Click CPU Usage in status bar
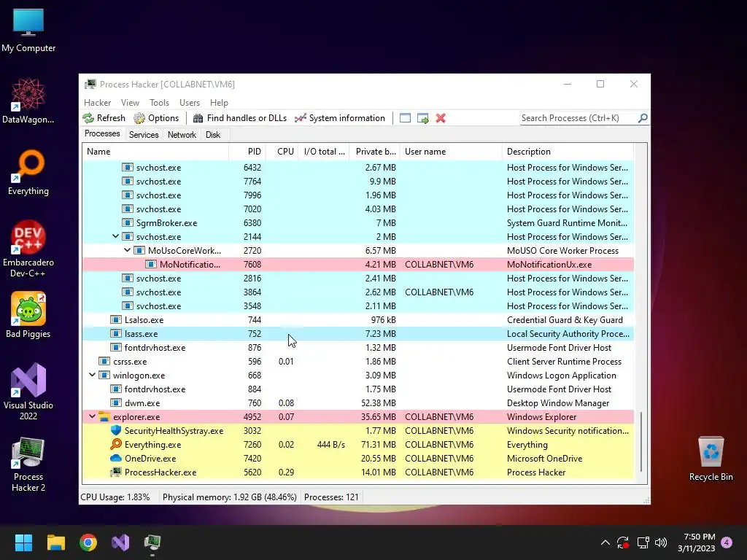 coord(115,497)
